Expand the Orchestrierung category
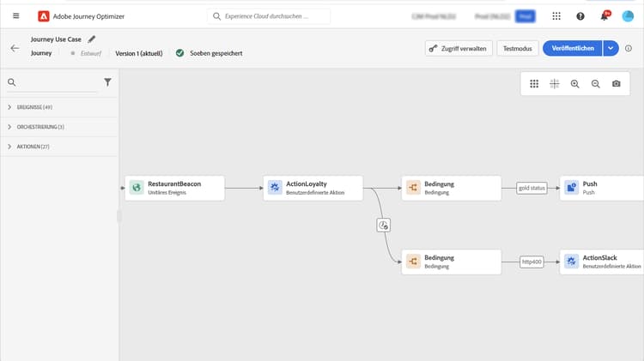Image resolution: width=644 pixels, height=361 pixels. point(9,127)
